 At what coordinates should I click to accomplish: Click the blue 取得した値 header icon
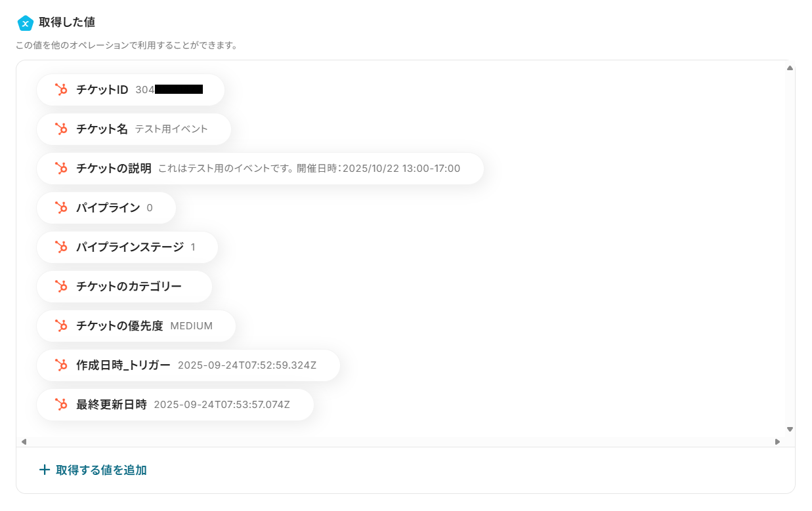[25, 23]
